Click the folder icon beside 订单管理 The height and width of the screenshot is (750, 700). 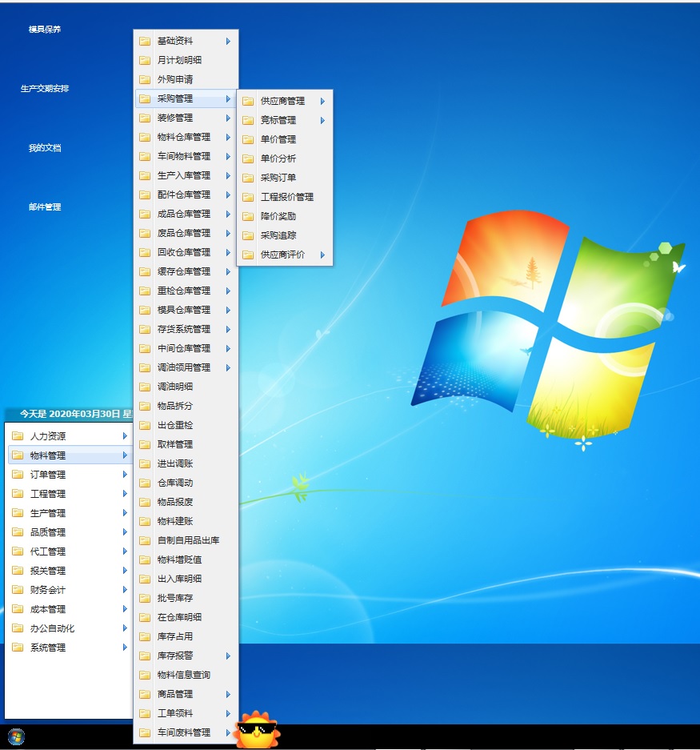(x=18, y=475)
